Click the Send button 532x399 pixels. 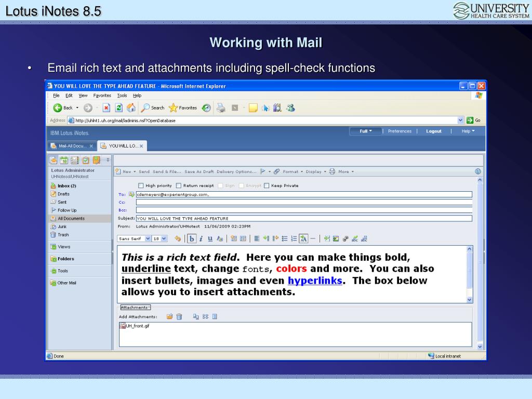144,171
